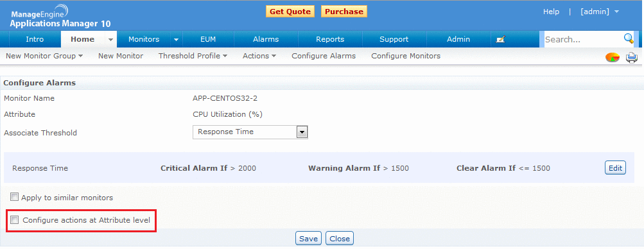
Task: Open the Reports tab
Action: point(330,39)
